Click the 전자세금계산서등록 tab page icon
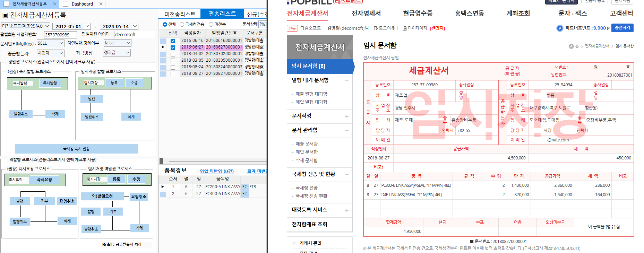The width and height of the screenshot is (644, 253). click(x=6, y=4)
